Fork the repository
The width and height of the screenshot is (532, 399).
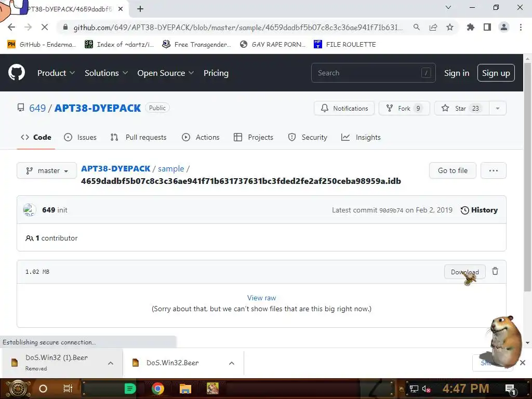(x=404, y=108)
